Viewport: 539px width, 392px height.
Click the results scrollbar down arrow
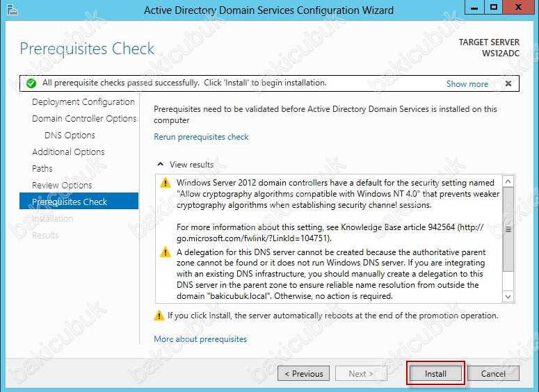click(x=508, y=297)
